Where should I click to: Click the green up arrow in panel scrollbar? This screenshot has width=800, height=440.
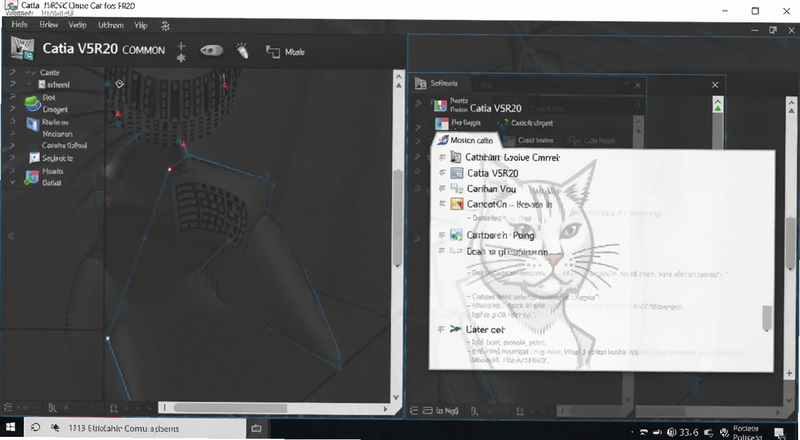point(718,107)
